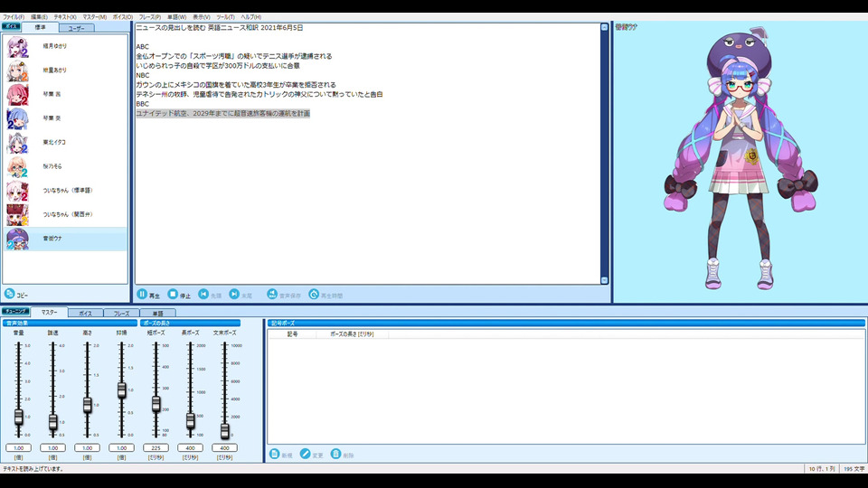Open the ツール(T) menu

click(225, 17)
